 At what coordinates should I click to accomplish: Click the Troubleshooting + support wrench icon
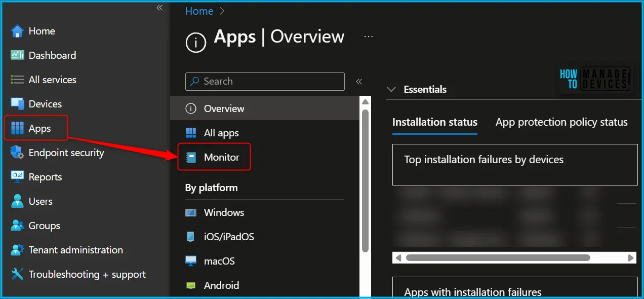[x=17, y=274]
